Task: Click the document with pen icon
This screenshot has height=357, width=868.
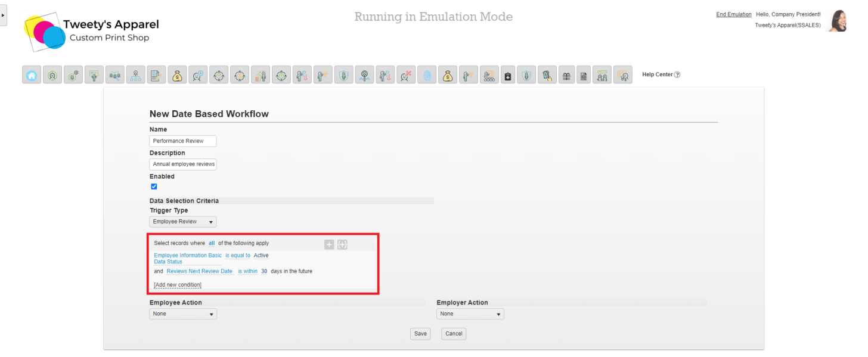Action: pos(157,74)
